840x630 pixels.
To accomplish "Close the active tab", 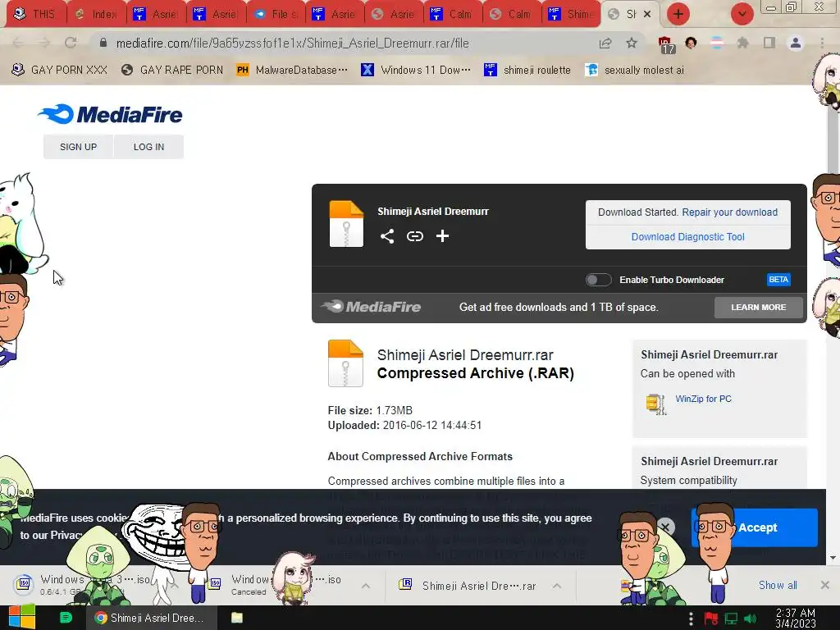I will [x=647, y=14].
